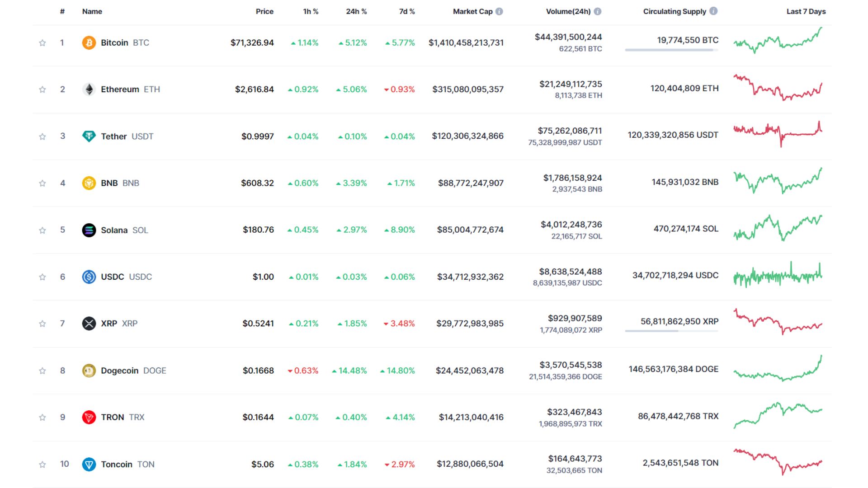Screen dimensions: 868x488
Task: Click Bitcoin's circulating supply progress bar
Action: click(670, 50)
